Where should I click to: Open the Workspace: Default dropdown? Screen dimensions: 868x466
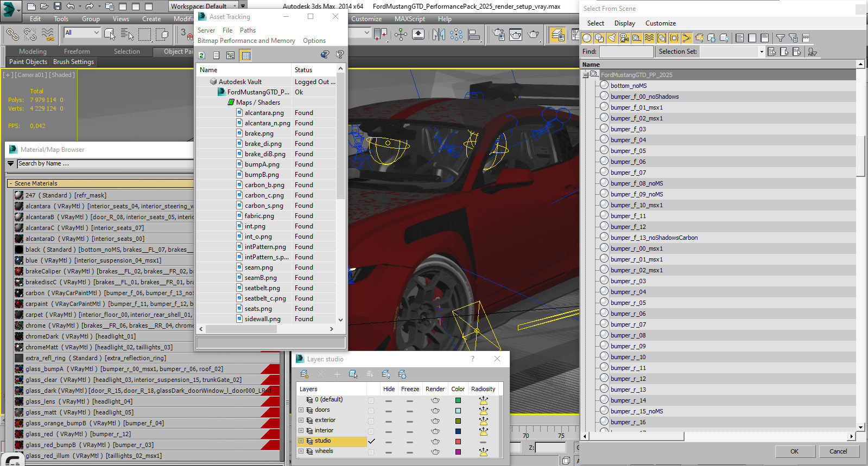point(207,6)
